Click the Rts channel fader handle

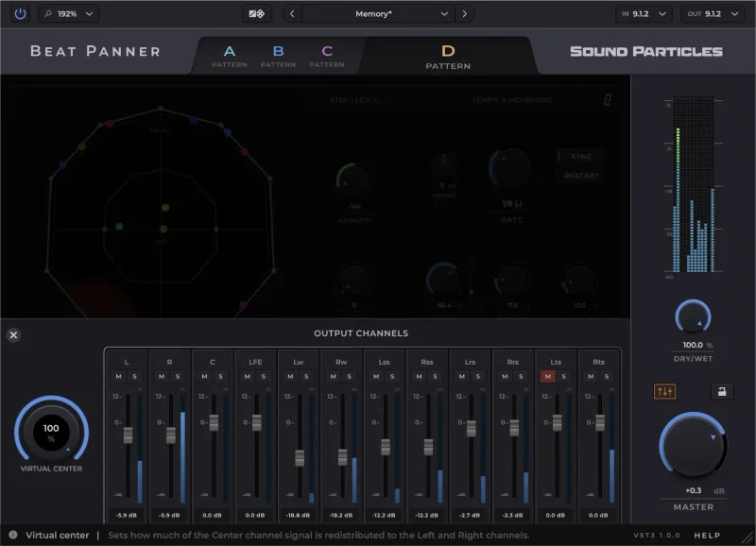600,422
